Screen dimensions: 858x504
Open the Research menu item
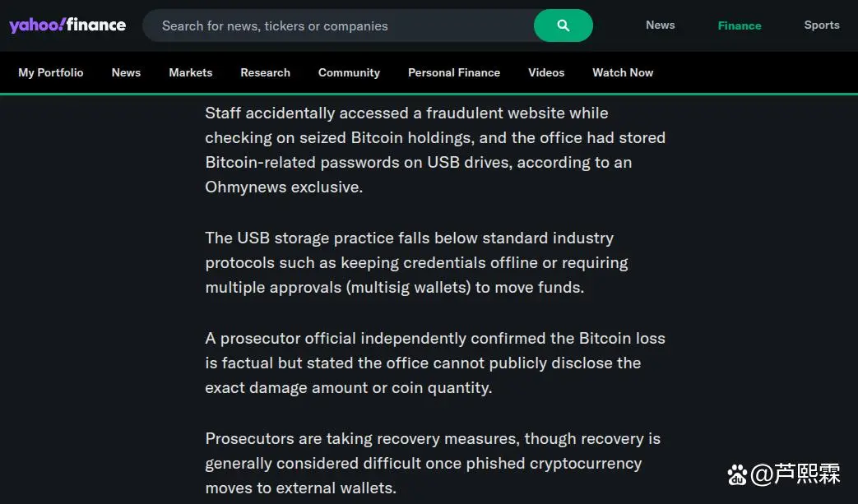(x=265, y=72)
